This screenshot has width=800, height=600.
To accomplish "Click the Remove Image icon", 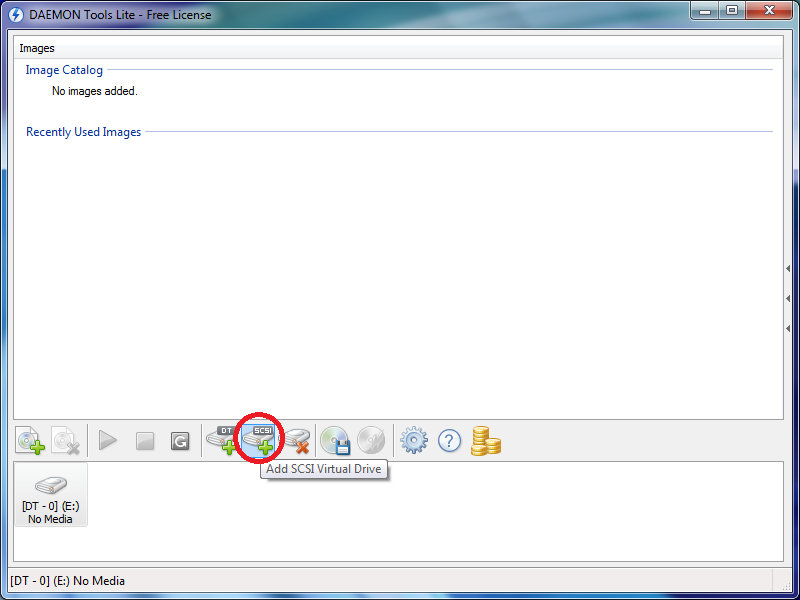I will tap(66, 441).
